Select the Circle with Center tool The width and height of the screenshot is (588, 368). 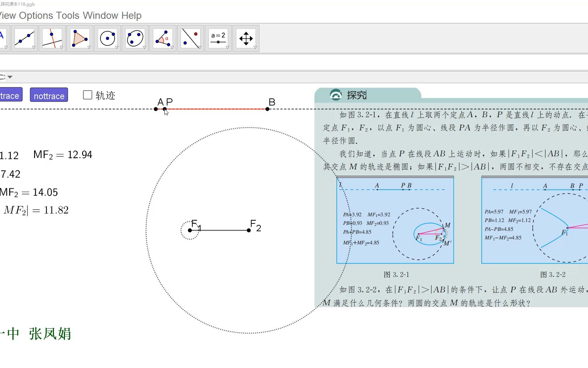108,38
